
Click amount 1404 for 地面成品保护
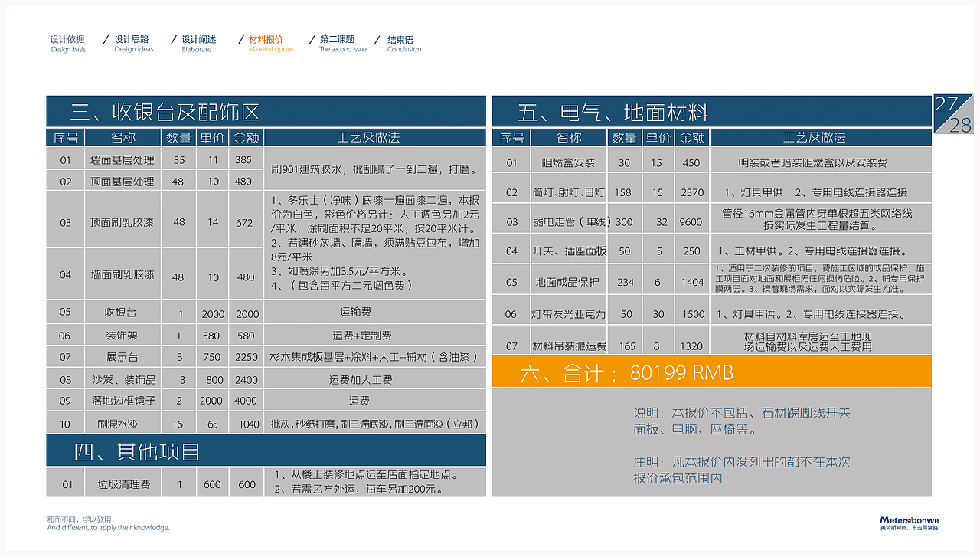[x=692, y=282]
